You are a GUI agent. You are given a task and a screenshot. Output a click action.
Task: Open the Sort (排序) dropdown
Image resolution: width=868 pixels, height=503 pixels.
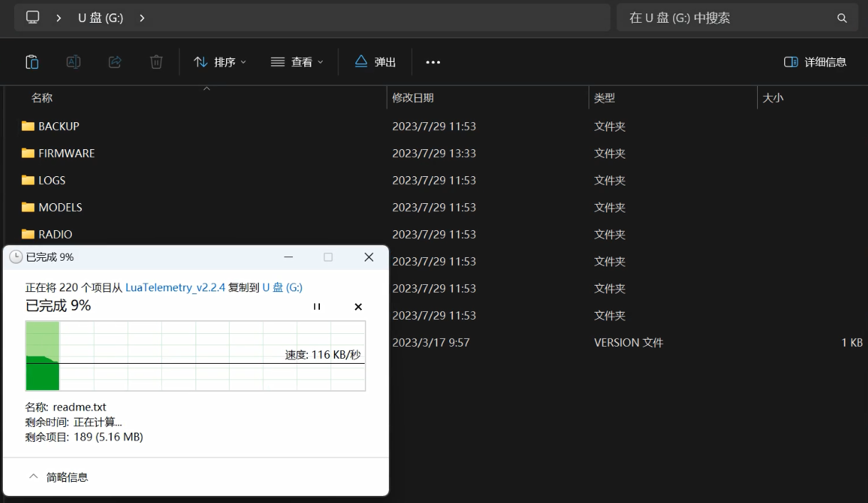pos(220,62)
